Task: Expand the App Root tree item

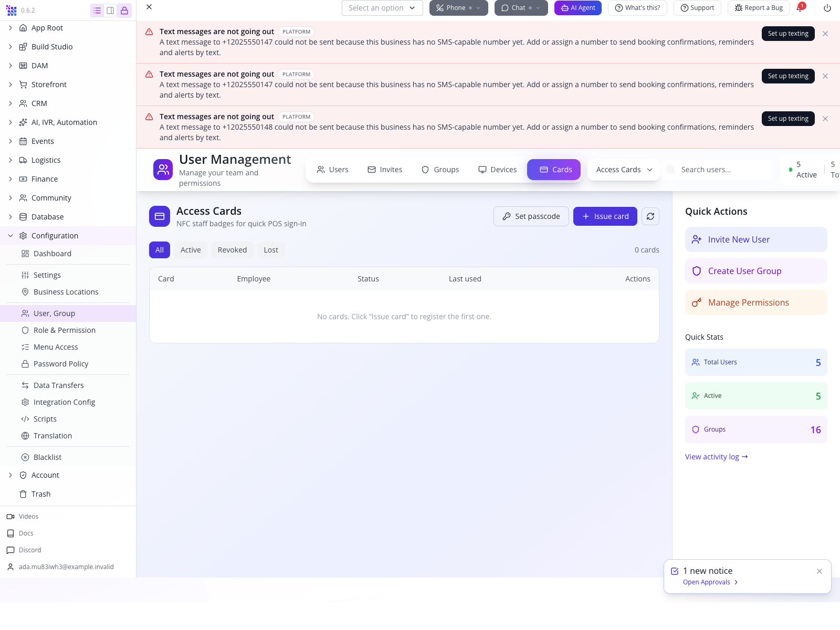Action: [10, 28]
